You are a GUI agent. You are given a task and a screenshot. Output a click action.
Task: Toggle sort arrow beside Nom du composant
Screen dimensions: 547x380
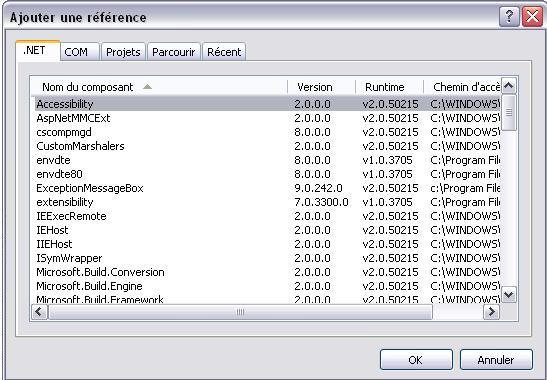pos(148,87)
